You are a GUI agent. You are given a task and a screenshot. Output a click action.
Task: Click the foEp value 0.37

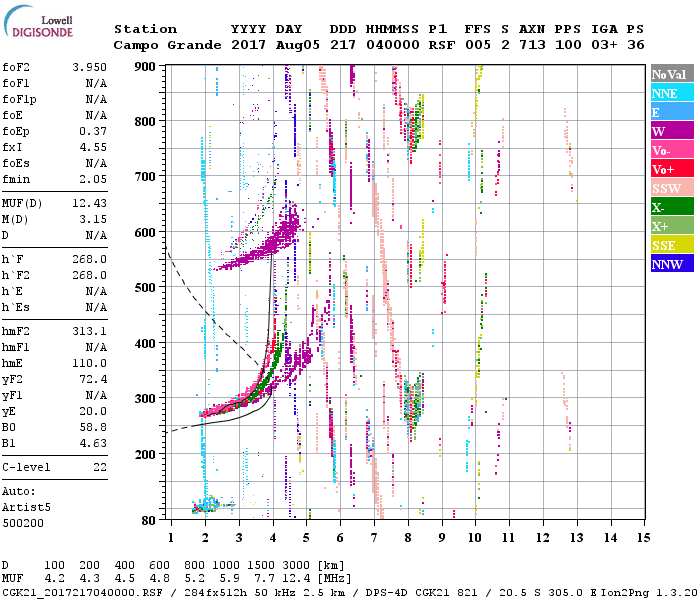[x=93, y=131]
